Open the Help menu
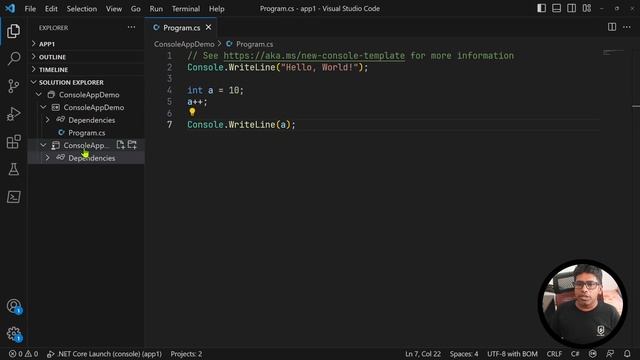This screenshot has height=360, width=640. [x=217, y=9]
